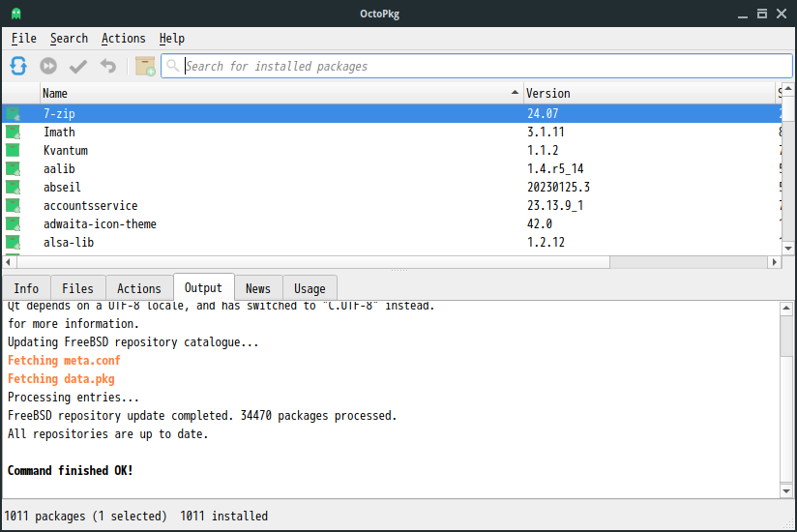The image size is (797, 532).
Task: Open the Actions menu
Action: (123, 39)
